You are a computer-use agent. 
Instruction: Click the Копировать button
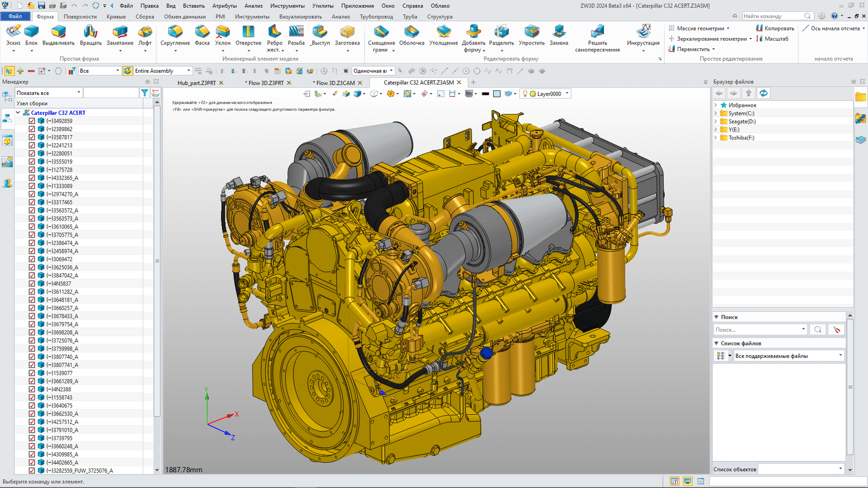pyautogui.click(x=775, y=28)
